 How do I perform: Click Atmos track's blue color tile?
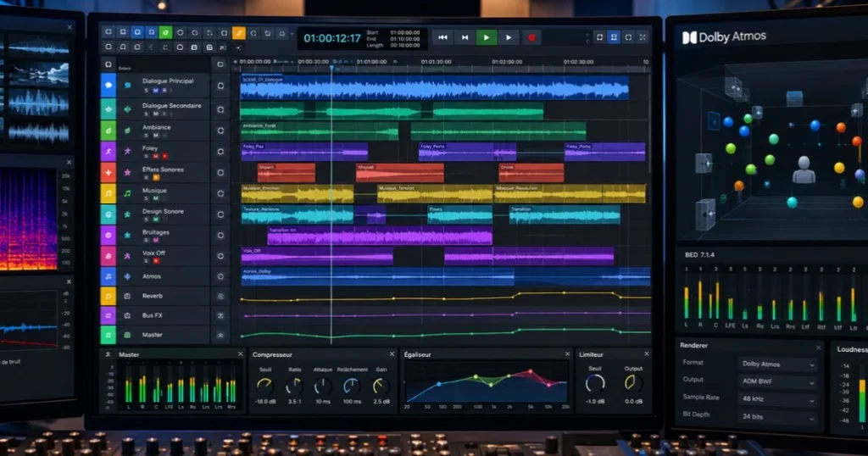tap(108, 276)
